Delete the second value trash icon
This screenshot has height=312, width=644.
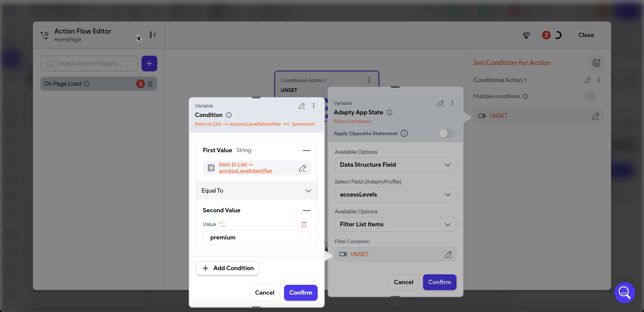304,224
